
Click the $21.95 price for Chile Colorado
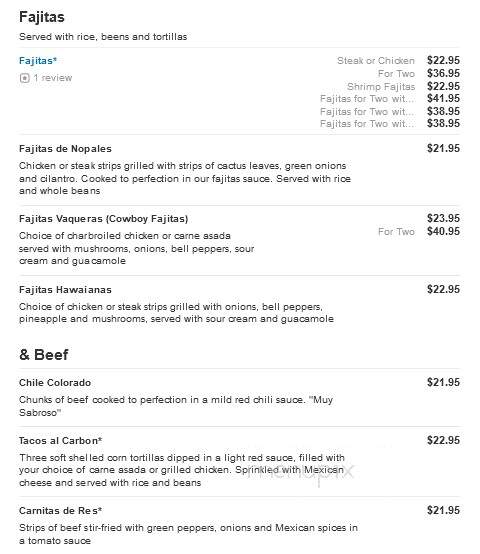point(443,382)
